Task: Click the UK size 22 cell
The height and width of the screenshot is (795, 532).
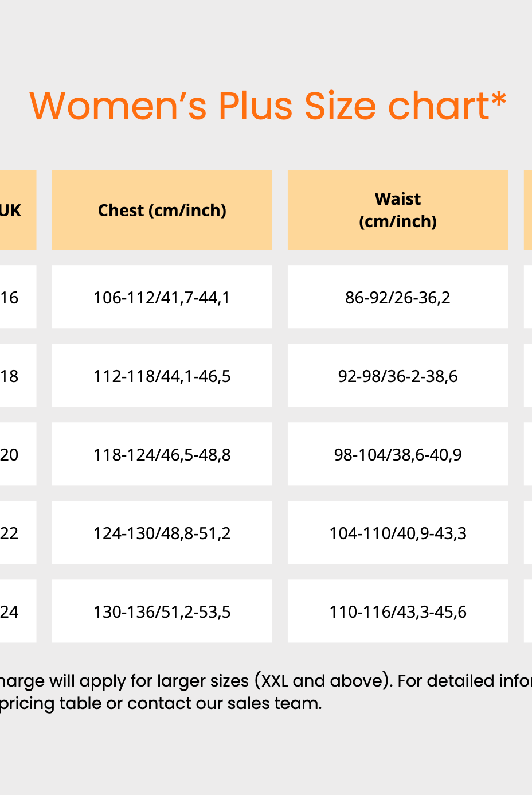Action: pyautogui.click(x=10, y=533)
